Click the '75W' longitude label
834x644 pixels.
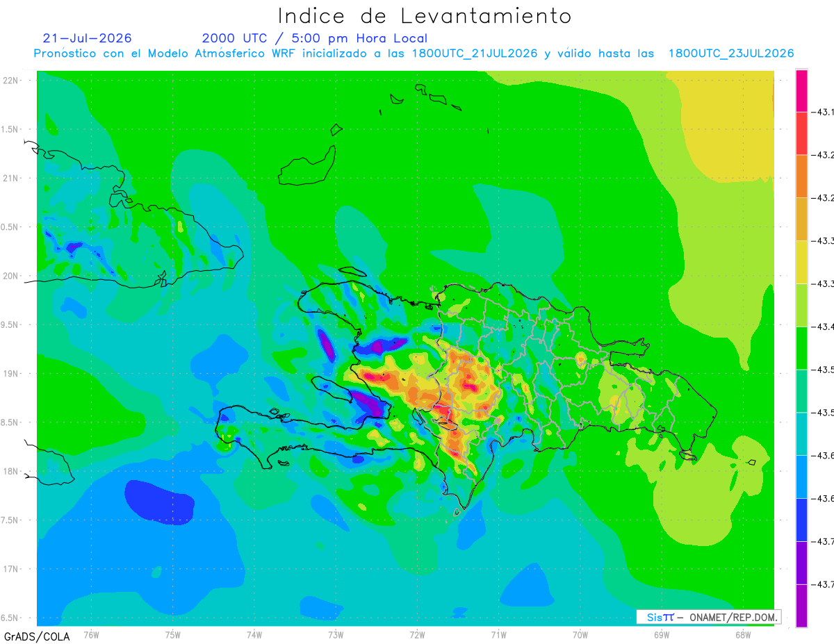point(173,636)
